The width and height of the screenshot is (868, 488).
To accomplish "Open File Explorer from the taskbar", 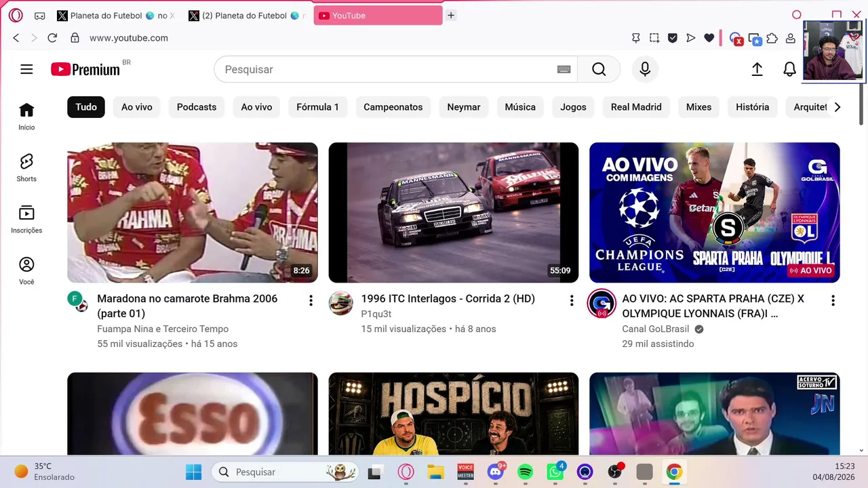I will click(435, 472).
